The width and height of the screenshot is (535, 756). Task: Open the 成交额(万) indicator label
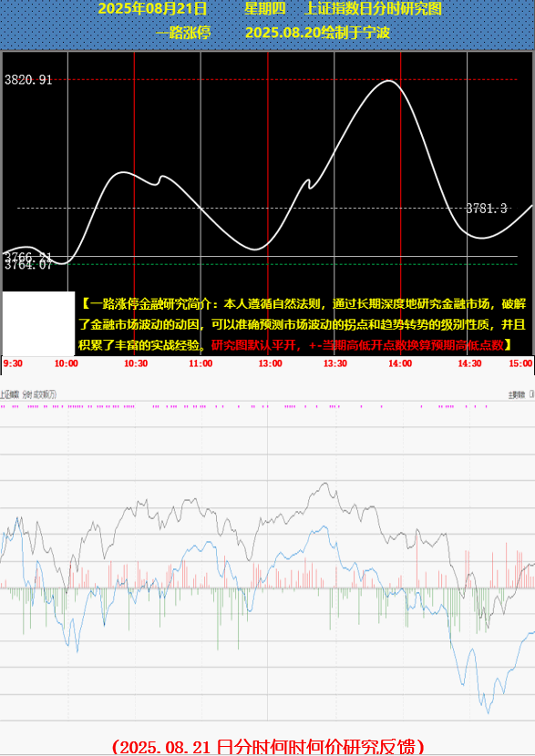tap(45, 395)
